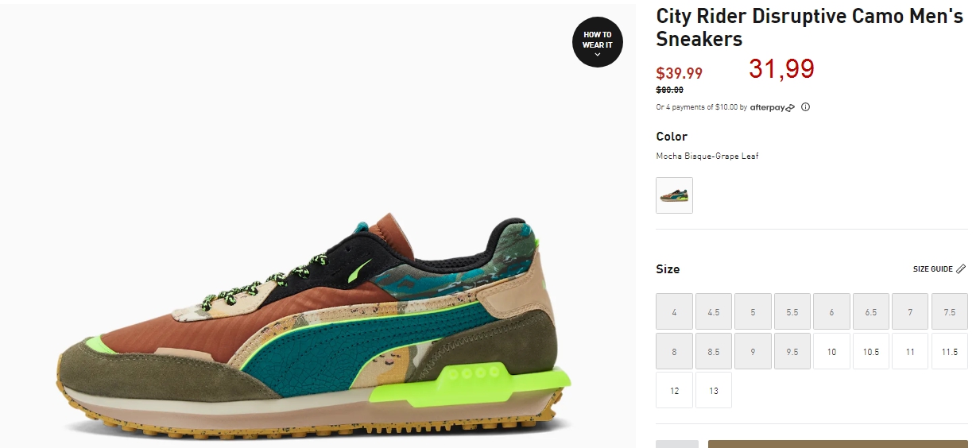
Task: Choose size 13
Action: click(714, 390)
